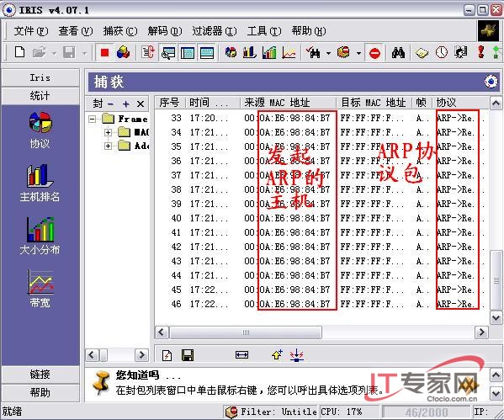Click the packet list vertical scrollbar thumb

click(x=496, y=279)
